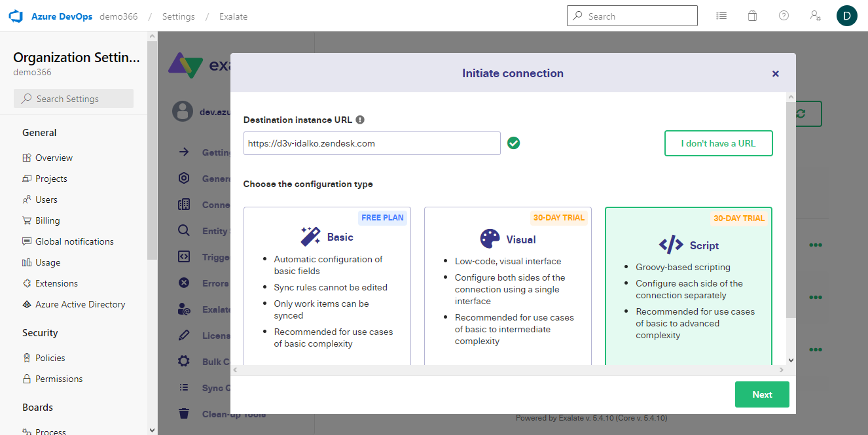
Task: Open Permissions under Security
Action: point(59,379)
